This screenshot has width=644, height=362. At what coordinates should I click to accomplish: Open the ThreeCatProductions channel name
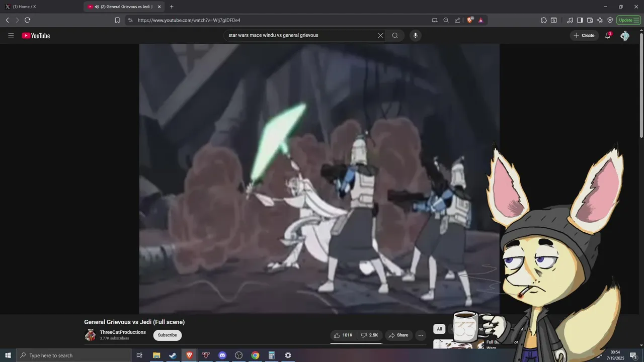pos(123,332)
